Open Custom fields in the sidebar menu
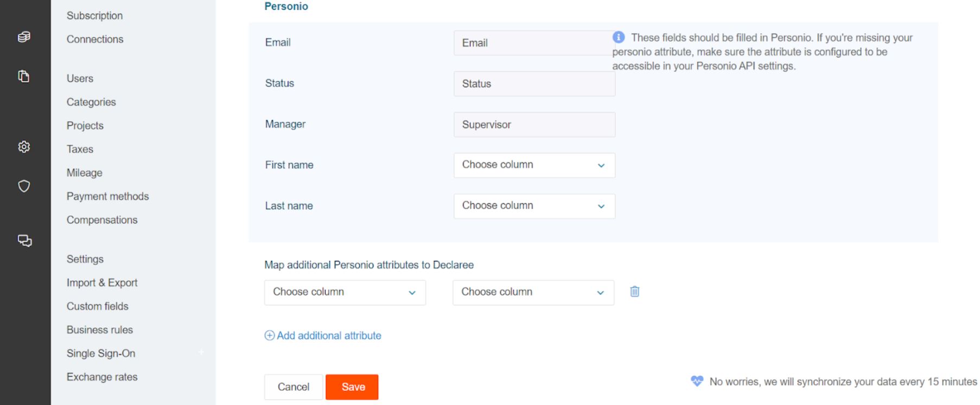This screenshot has height=405, width=980. [98, 306]
